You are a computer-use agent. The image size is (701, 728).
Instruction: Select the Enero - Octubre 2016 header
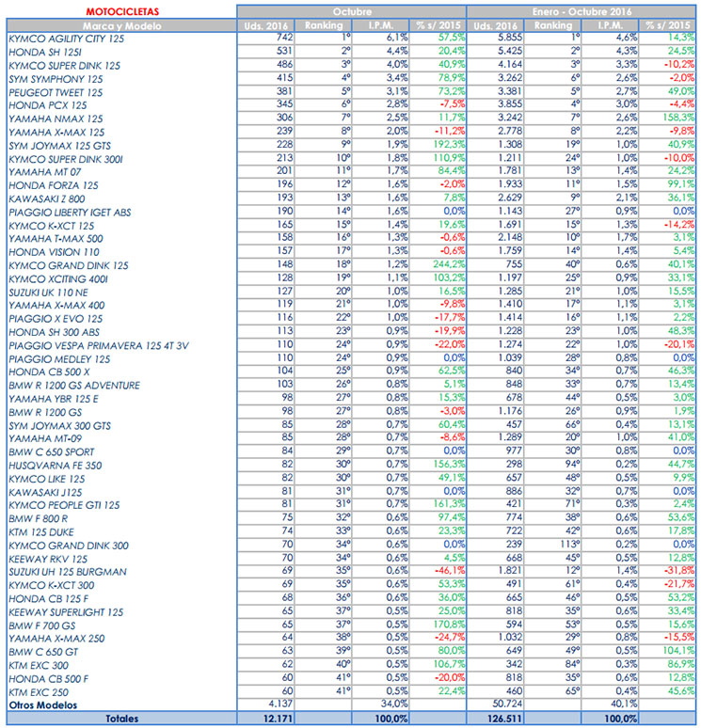click(x=582, y=11)
